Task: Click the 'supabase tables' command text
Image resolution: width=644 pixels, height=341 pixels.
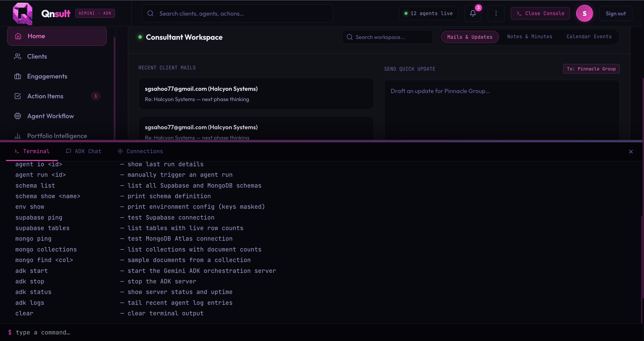Action: pos(42,228)
